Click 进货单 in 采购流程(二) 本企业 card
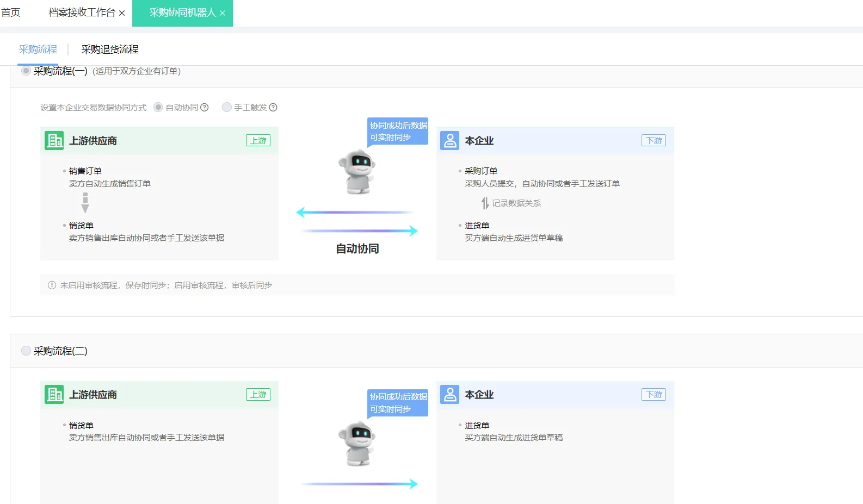Screen dimensions: 863x504 click(477, 425)
